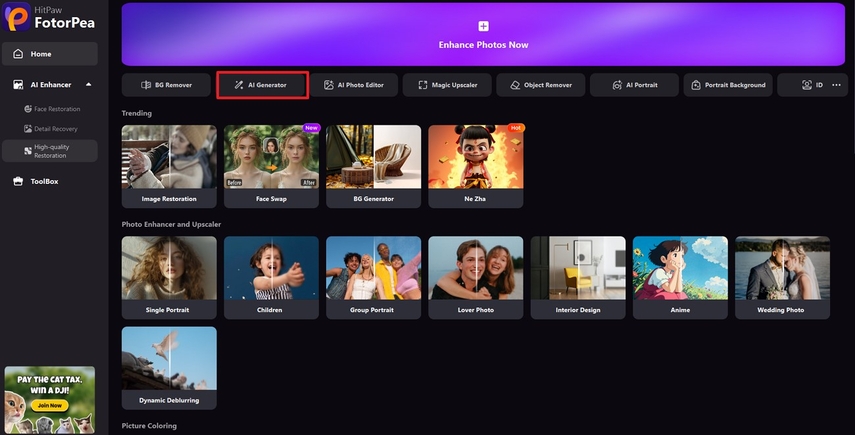Viewport: 855px width, 435px height.
Task: Click the AI Generator wand icon
Action: [239, 85]
